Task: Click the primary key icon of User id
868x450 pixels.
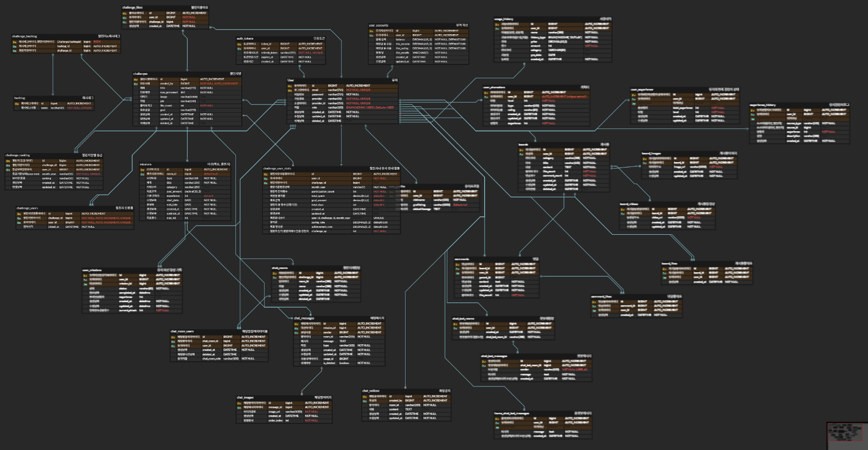Action: click(290, 86)
